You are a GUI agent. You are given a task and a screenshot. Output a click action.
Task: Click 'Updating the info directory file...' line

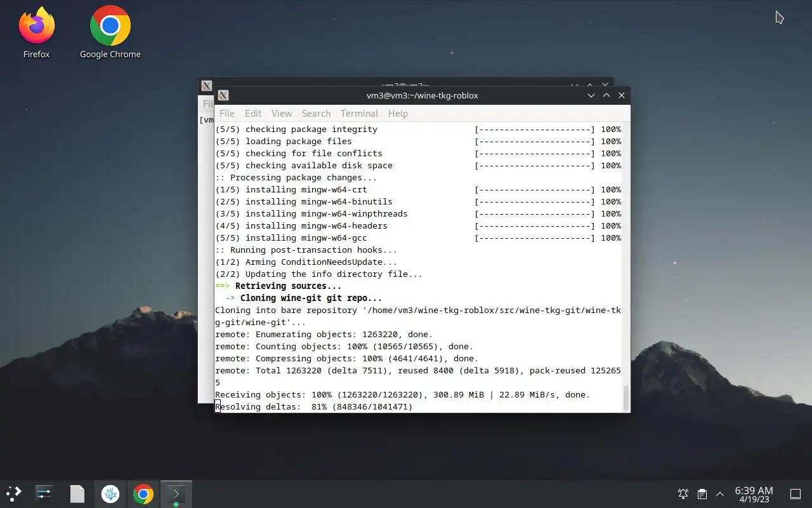pos(318,274)
